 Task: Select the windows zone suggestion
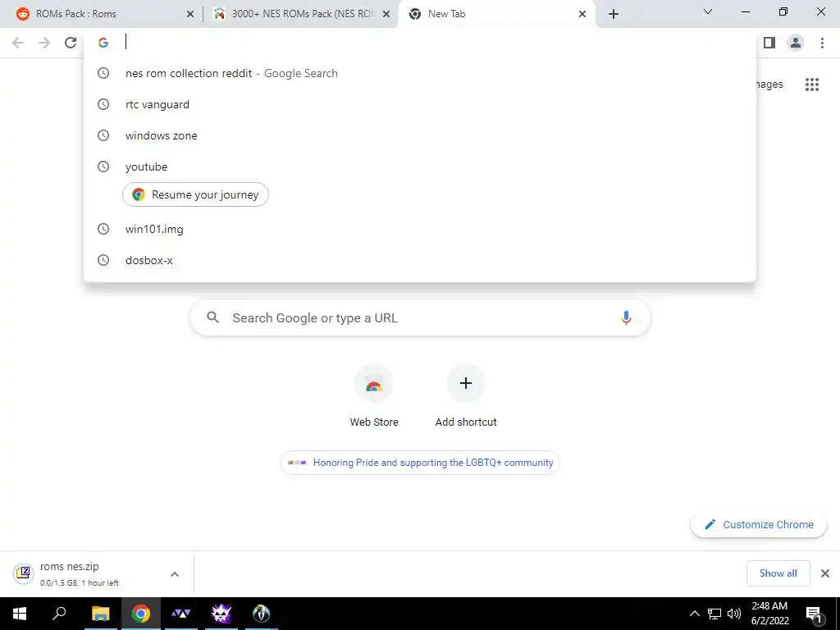pos(420,135)
